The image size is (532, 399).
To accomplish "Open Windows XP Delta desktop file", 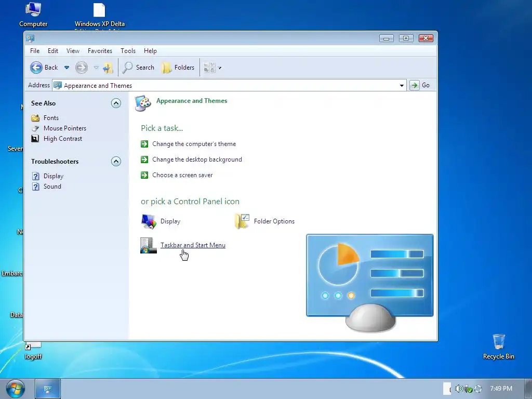I will click(99, 15).
